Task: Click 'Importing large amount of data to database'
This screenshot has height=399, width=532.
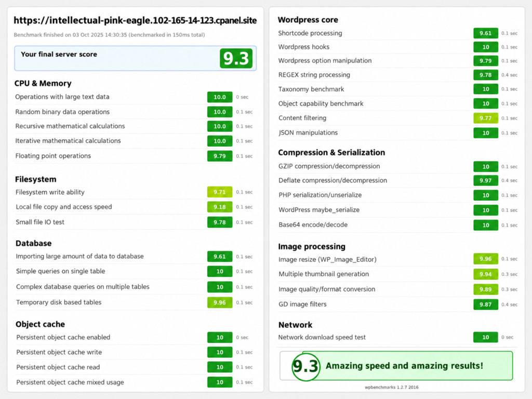Action: (79, 257)
